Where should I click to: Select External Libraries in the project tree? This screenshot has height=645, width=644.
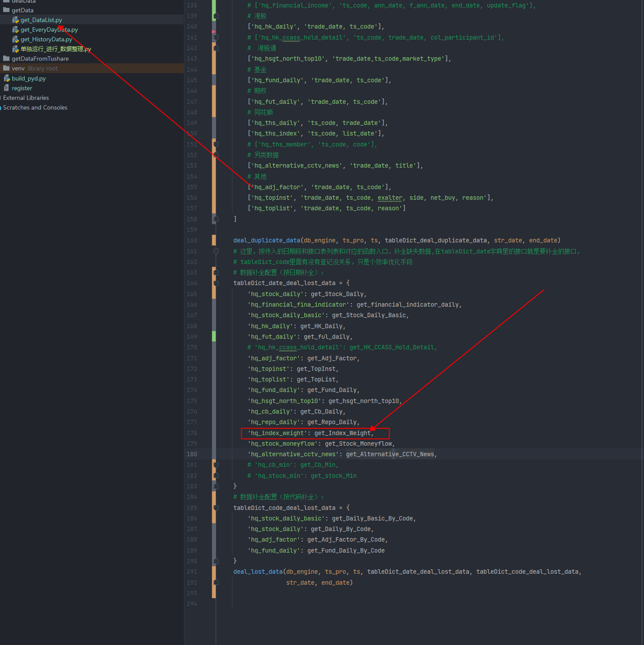(x=26, y=98)
